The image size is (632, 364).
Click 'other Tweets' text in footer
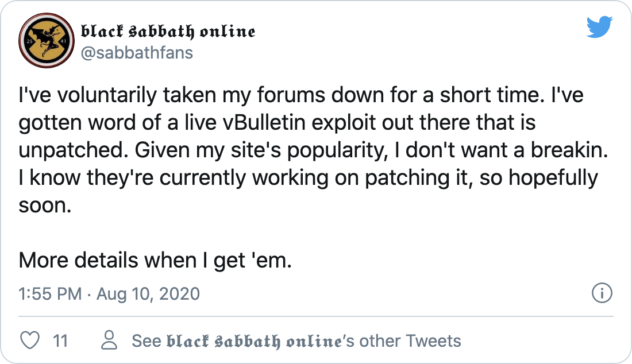tap(410, 340)
